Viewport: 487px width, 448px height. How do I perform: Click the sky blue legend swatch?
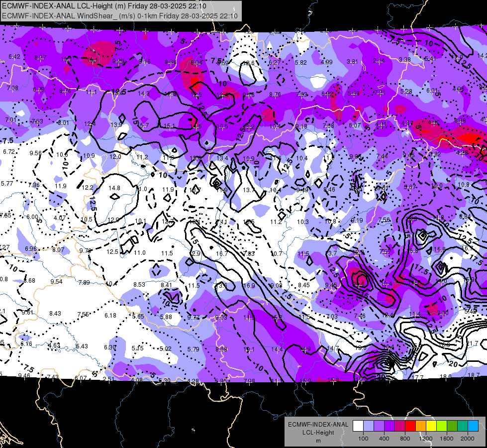pos(473,426)
